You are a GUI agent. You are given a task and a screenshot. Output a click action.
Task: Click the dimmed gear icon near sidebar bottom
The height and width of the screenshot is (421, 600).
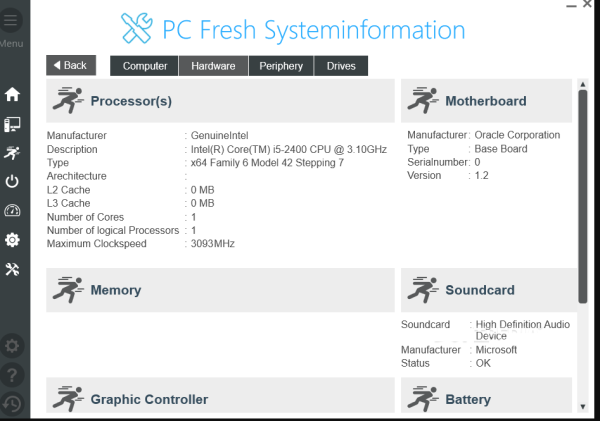coord(11,346)
